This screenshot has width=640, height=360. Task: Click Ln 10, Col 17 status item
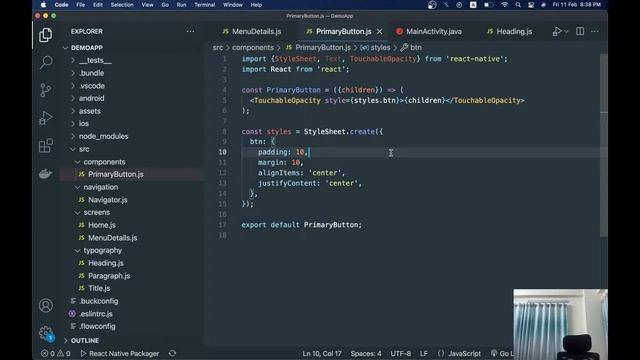coord(322,353)
